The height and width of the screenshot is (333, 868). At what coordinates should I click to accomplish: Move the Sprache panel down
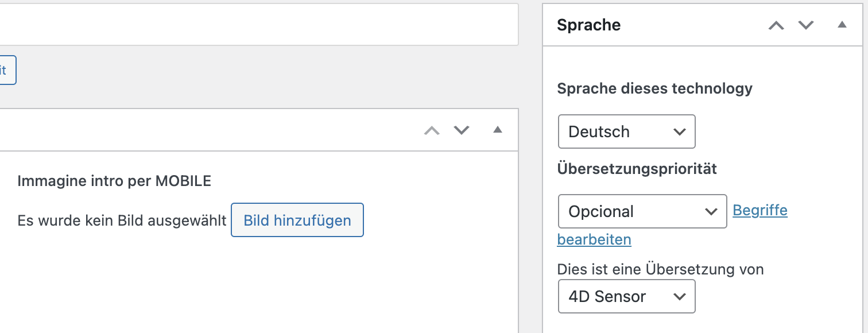[x=807, y=25]
